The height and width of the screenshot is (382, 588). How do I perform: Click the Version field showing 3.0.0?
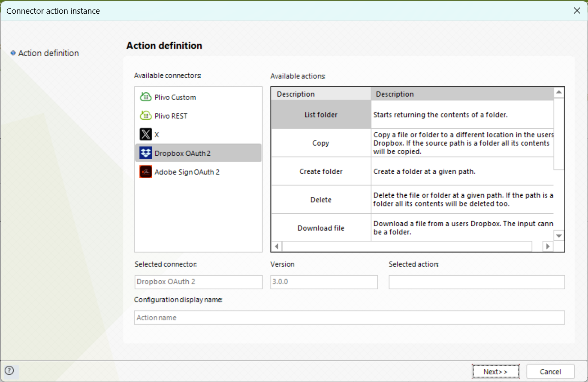pos(324,282)
